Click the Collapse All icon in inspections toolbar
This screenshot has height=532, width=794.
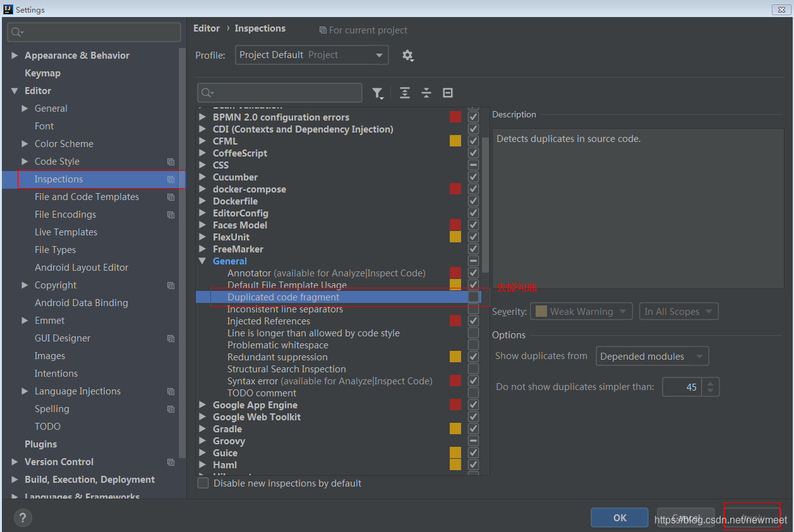[x=426, y=93]
